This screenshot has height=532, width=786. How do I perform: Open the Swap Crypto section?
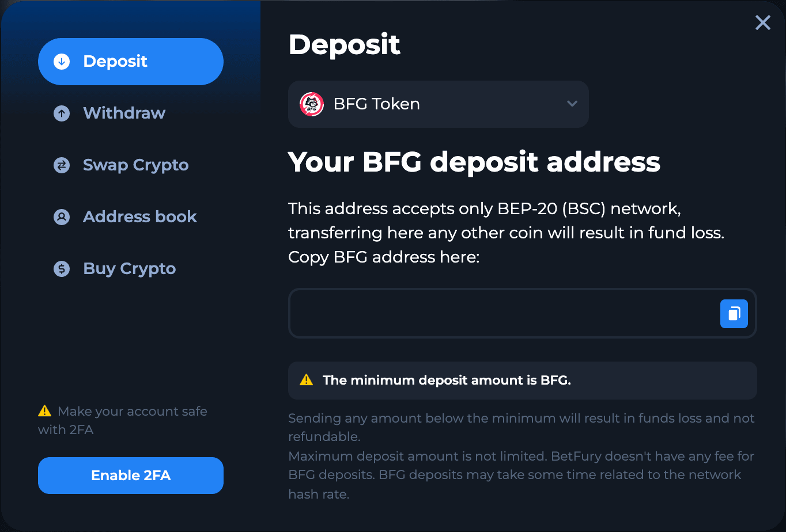pos(135,165)
